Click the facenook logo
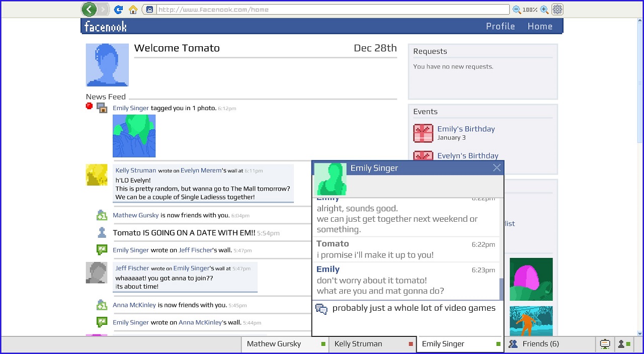Screen dimensions: 644x354 (x=106, y=27)
